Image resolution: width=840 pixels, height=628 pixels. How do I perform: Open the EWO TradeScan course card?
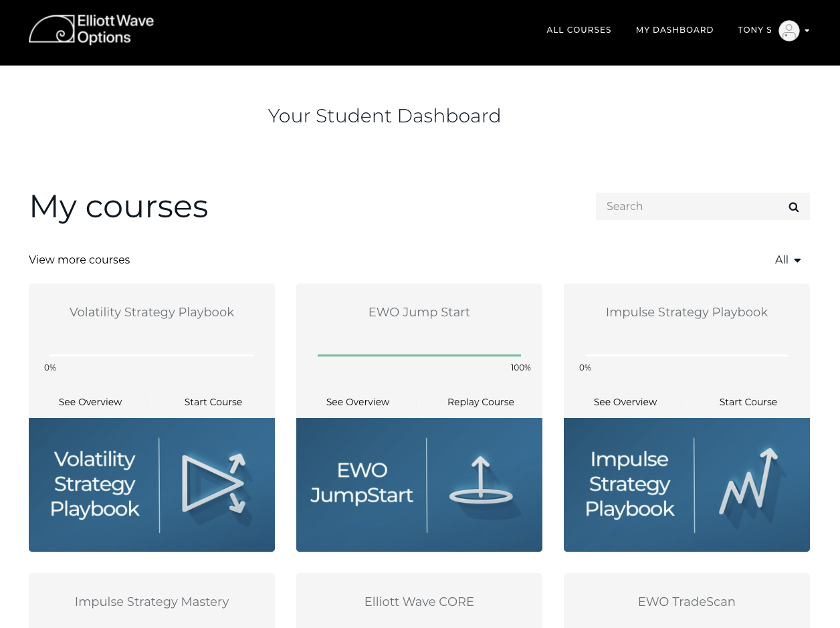(x=686, y=601)
